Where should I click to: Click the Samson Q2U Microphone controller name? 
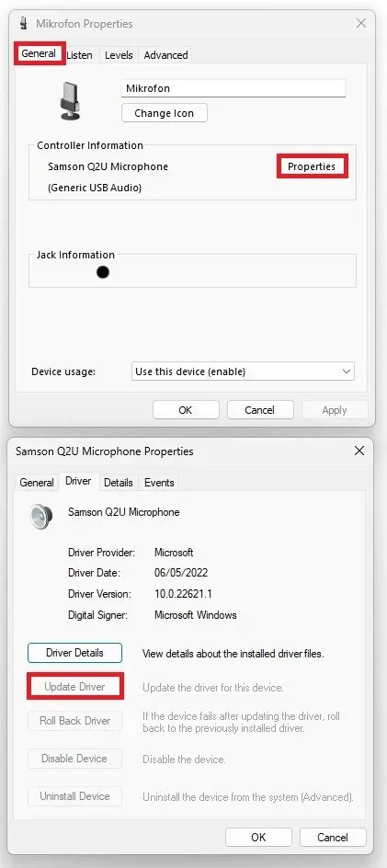108,166
